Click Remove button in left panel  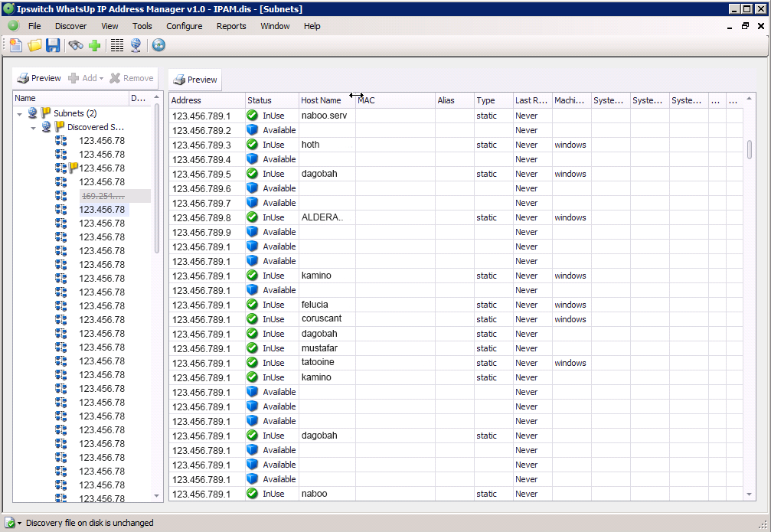[132, 78]
